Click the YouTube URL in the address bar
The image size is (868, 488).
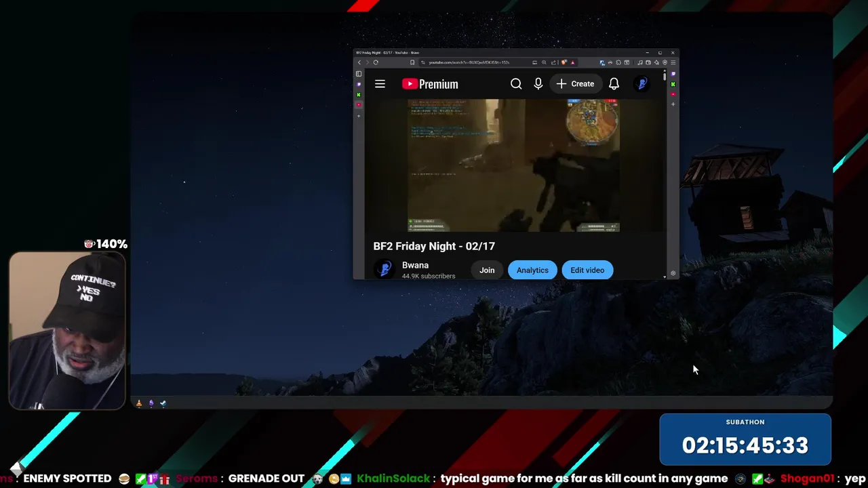(x=469, y=62)
